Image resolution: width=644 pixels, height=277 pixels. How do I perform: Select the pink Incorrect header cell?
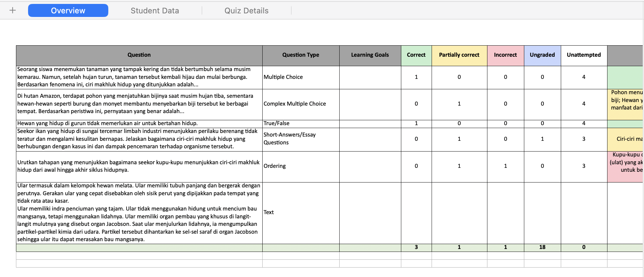click(505, 55)
